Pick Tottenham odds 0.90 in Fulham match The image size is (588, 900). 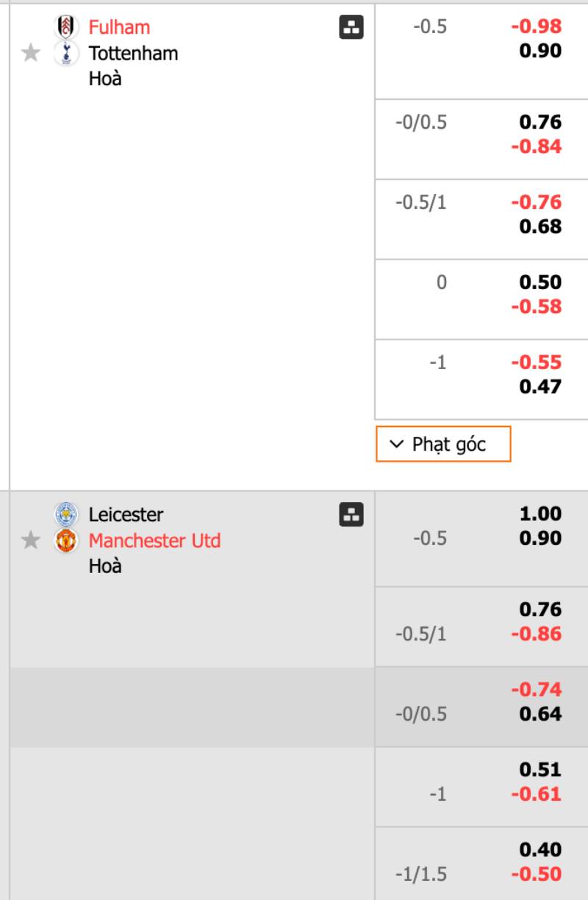(x=540, y=51)
